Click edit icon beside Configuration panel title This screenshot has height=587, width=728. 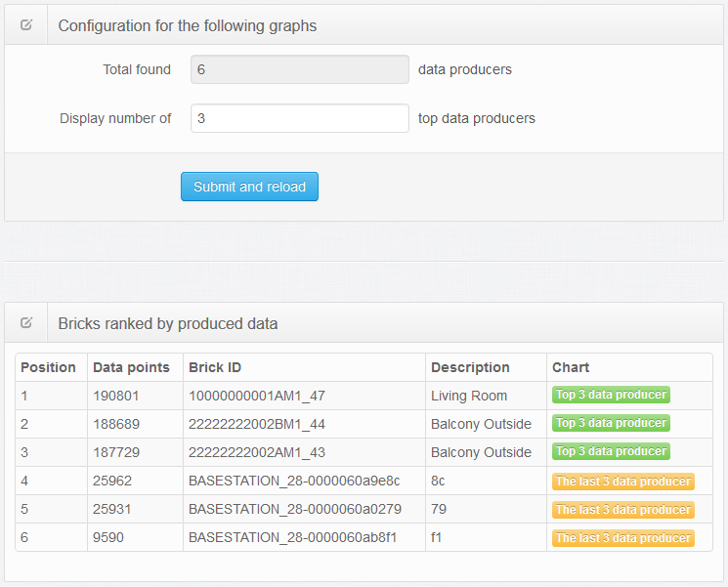click(x=26, y=25)
